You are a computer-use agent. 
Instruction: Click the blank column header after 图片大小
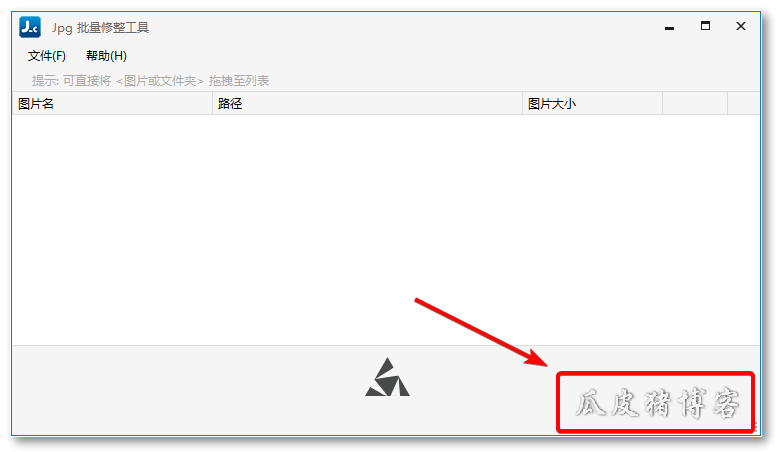(695, 104)
